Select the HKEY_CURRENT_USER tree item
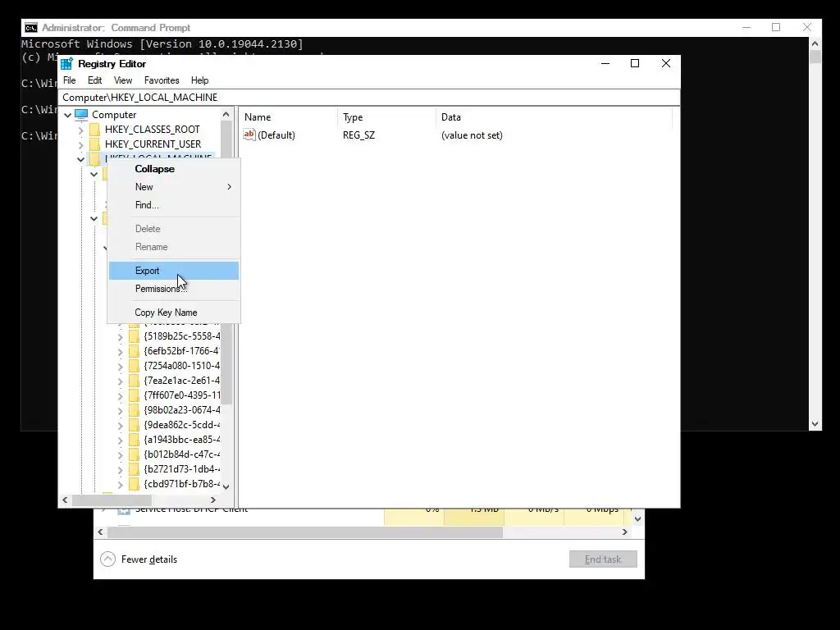The image size is (840, 630). coord(153,144)
